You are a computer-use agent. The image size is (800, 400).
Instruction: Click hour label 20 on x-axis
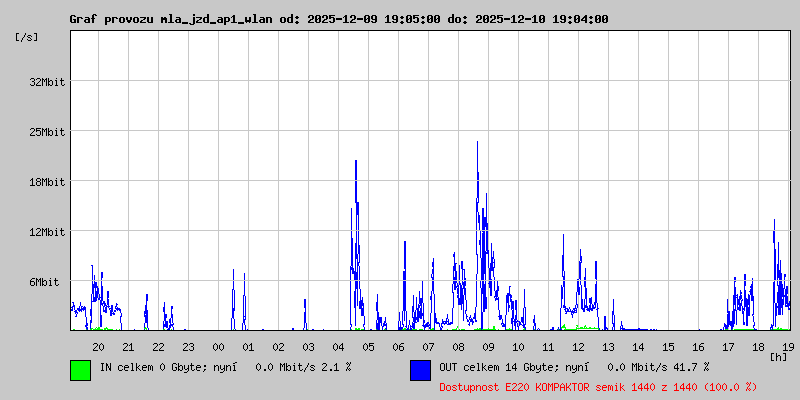point(98,347)
